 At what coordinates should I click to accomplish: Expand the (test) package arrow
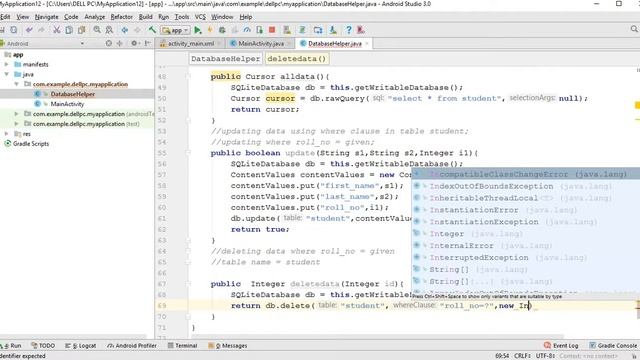(17, 123)
